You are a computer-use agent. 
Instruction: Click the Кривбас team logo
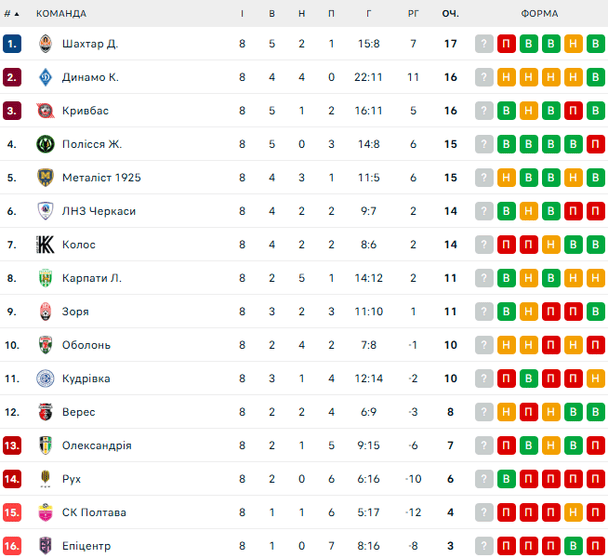(45, 111)
